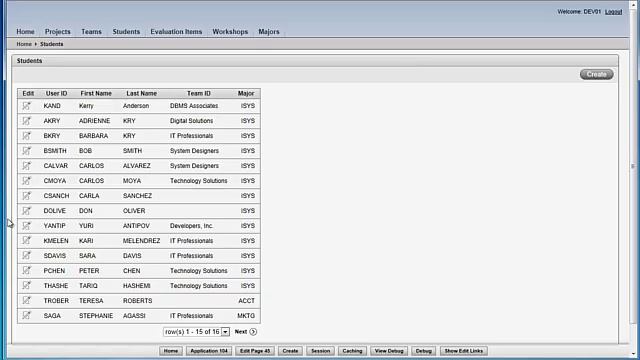Select the ALVAREZ last name cell

click(x=137, y=166)
